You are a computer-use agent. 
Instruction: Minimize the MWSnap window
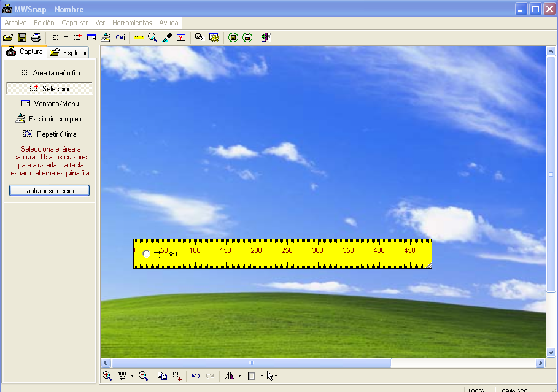click(521, 9)
